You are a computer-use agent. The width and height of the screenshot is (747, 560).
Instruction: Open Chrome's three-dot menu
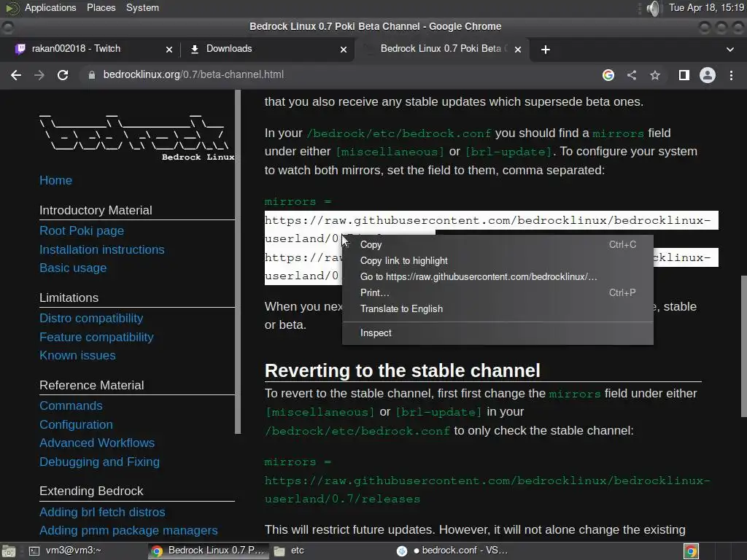point(731,75)
